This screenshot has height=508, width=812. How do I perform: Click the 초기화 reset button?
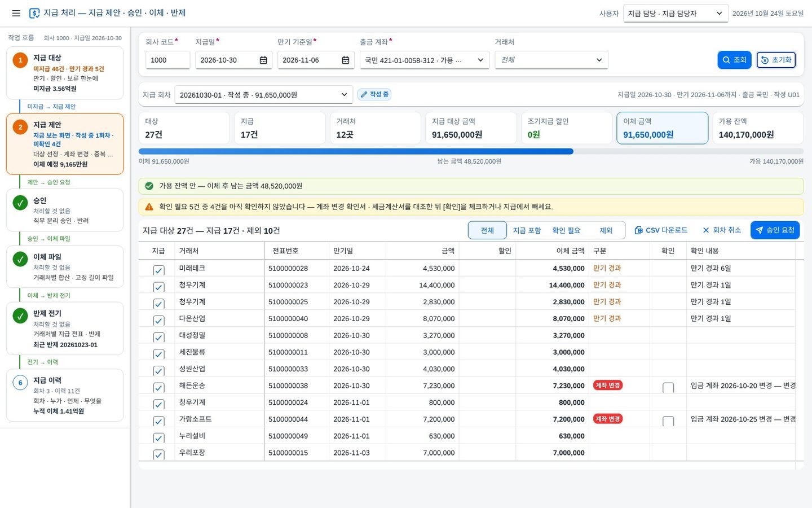[x=776, y=60]
